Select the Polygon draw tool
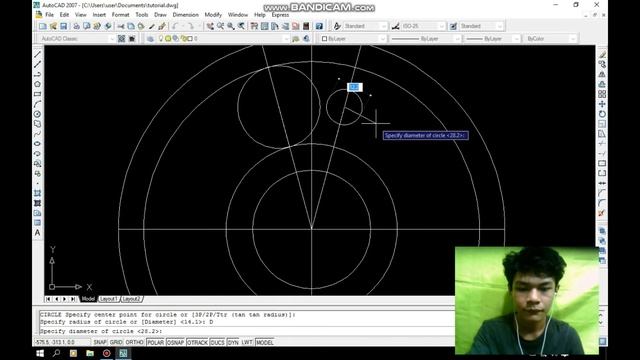Image resolution: width=640 pixels, height=360 pixels. tap(37, 84)
